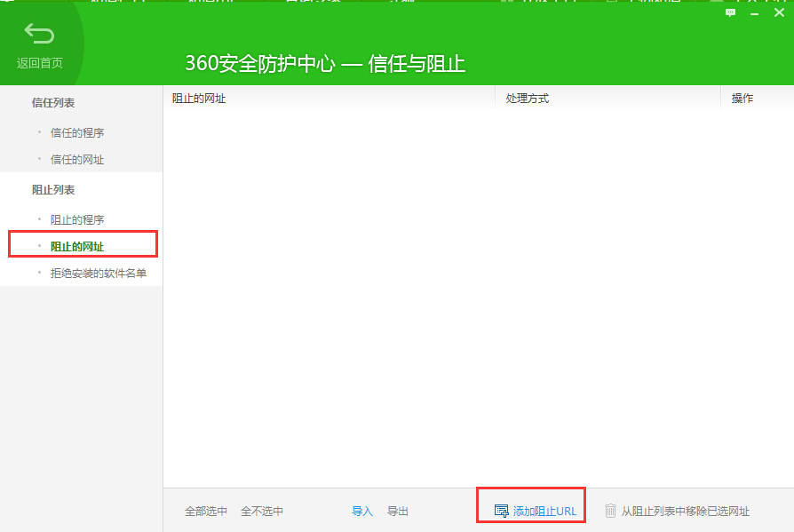Minimize the 360 security window
Viewport: 794px width, 532px height.
point(755,13)
